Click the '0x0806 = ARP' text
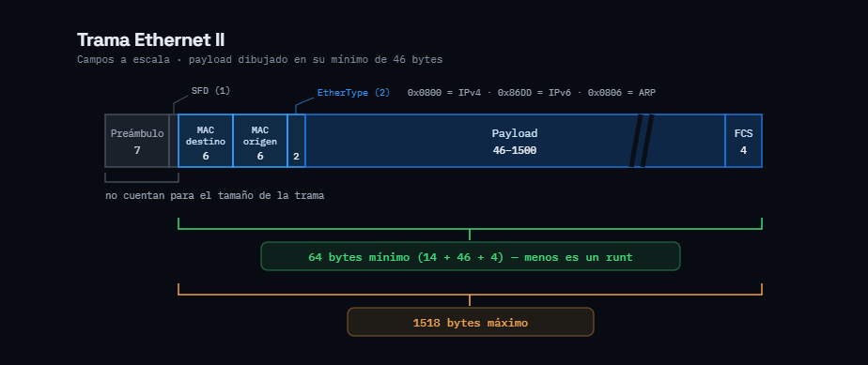868x365 pixels. pos(622,93)
